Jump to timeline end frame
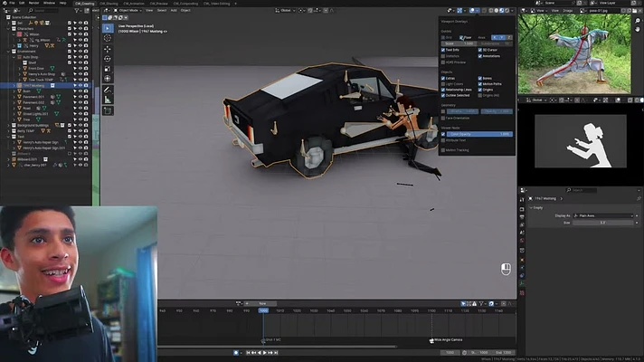This screenshot has height=362, width=644. pos(276,353)
